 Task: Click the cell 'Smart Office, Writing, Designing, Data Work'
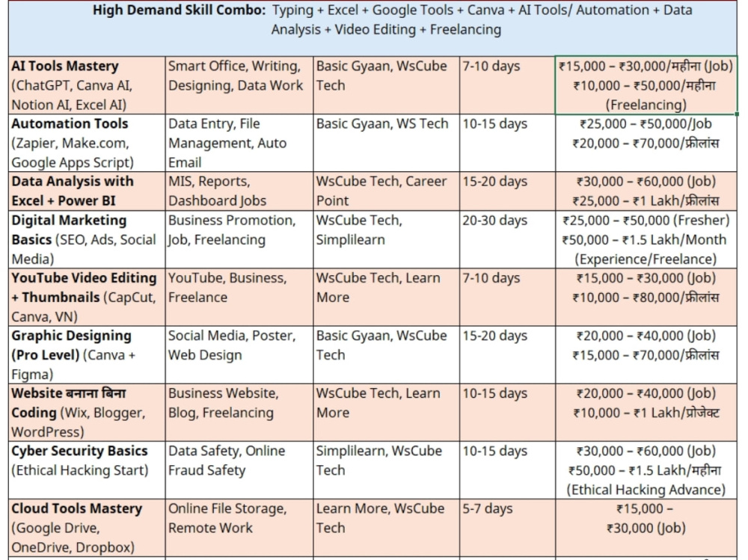pos(239,85)
